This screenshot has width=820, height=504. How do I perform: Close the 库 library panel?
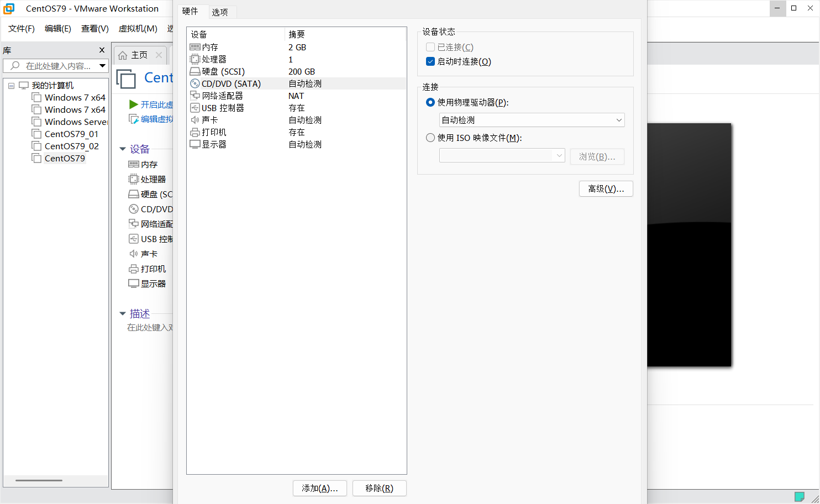pos(102,50)
